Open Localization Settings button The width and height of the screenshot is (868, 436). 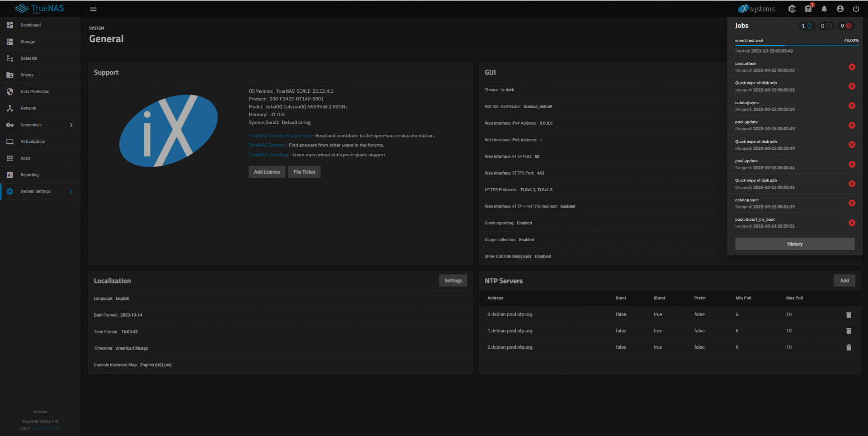click(x=453, y=281)
